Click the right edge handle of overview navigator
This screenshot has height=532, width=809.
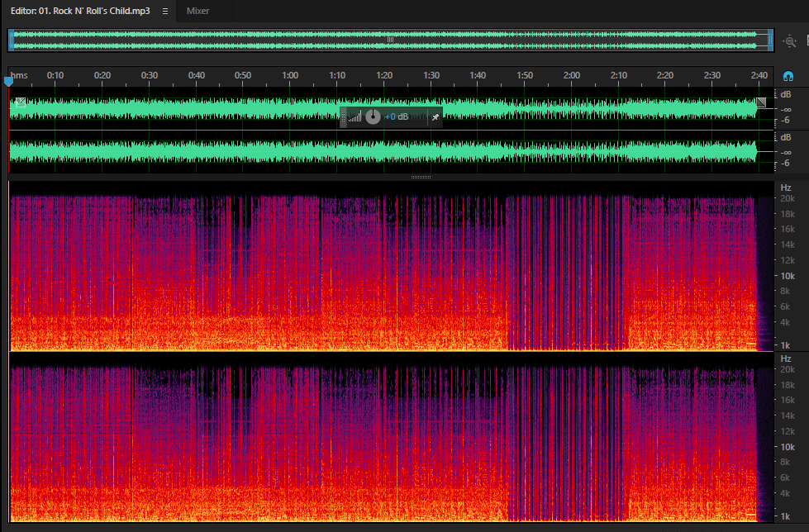click(770, 40)
